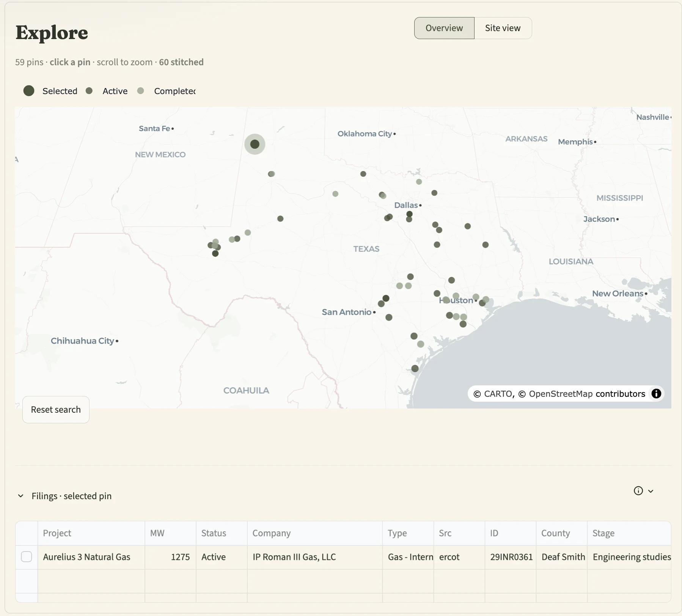Screen dimensions: 682x616
Task: Click the circled info icon beside Filings
Action: 638,491
